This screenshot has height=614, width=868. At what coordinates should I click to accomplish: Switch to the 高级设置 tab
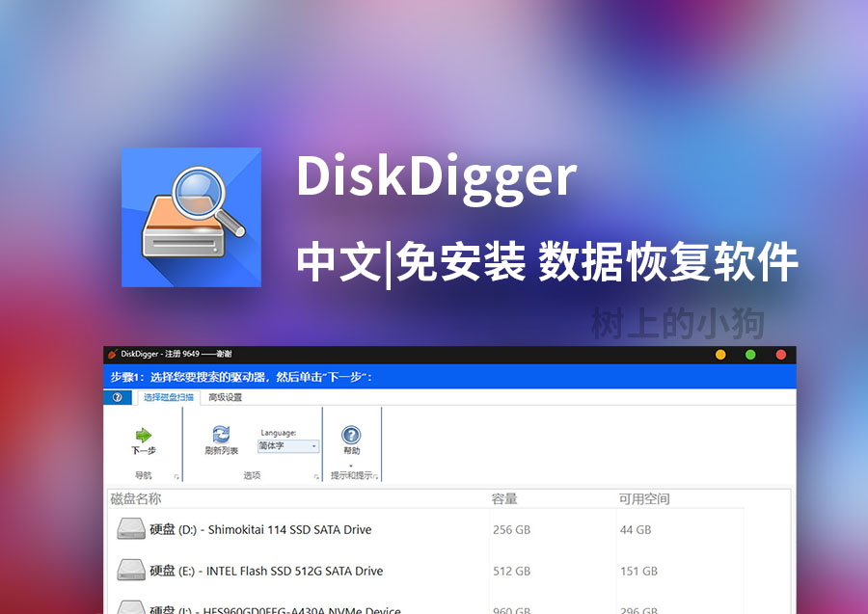click(x=228, y=397)
